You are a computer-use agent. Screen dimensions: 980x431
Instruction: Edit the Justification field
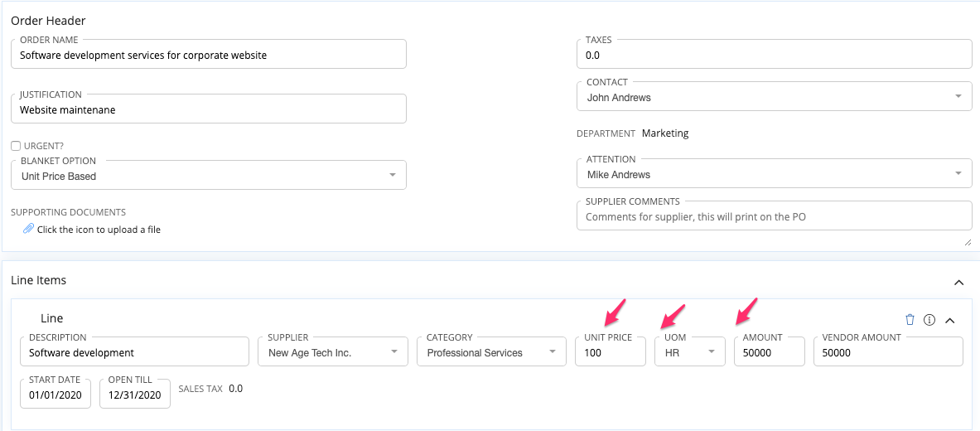click(x=209, y=109)
